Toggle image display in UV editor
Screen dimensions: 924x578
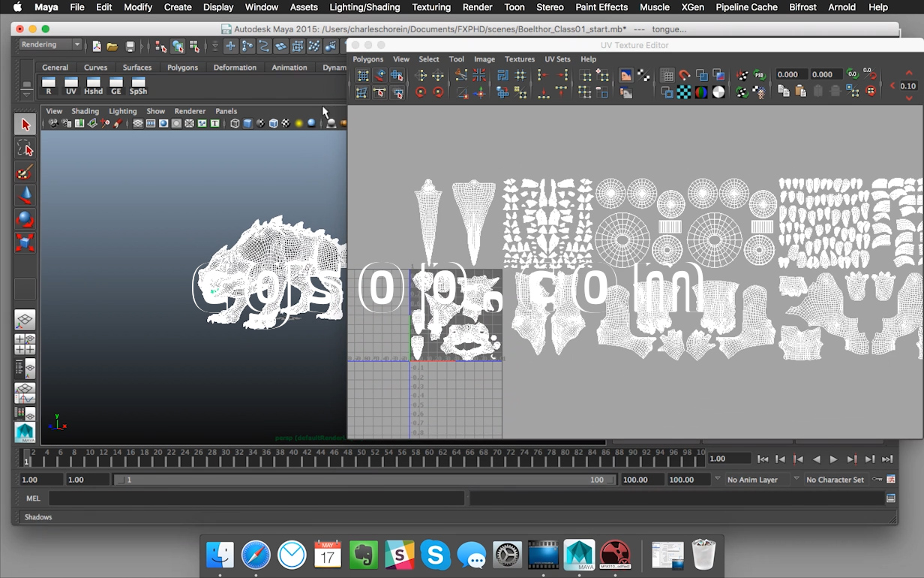click(625, 75)
